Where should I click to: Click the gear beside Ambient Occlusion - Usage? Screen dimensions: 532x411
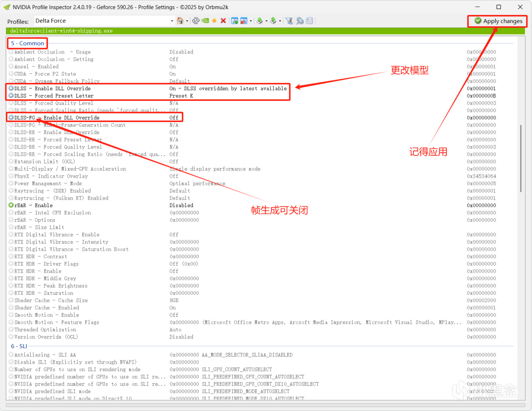point(11,52)
